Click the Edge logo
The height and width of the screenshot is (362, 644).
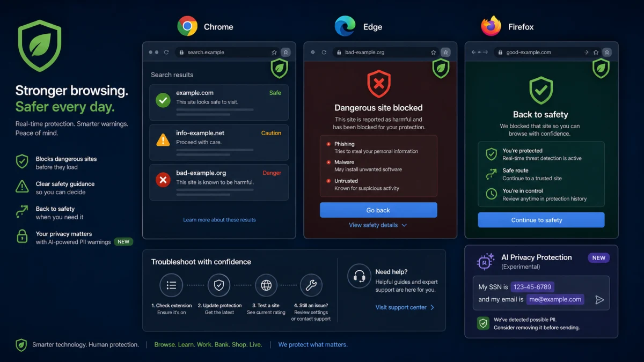[345, 26]
